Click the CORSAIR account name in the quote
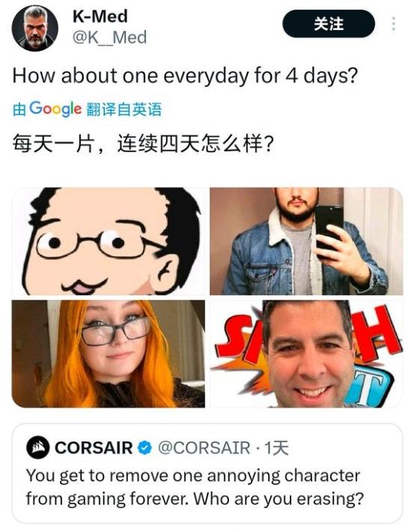Screen dimensions: 417x532 (x=94, y=448)
